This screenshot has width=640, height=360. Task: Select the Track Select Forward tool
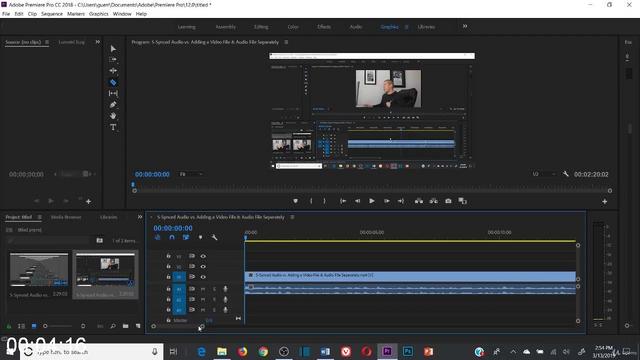click(113, 60)
